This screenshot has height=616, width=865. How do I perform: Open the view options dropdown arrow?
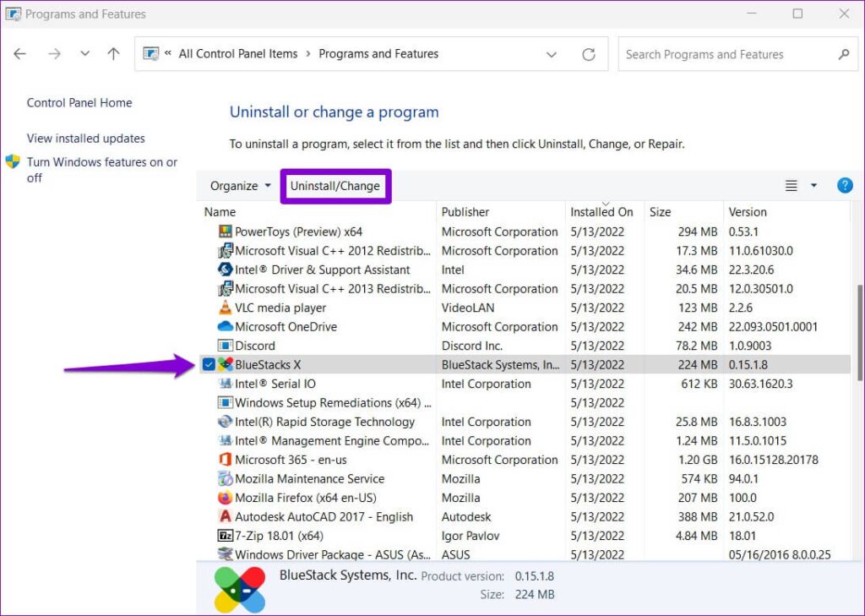click(x=813, y=185)
